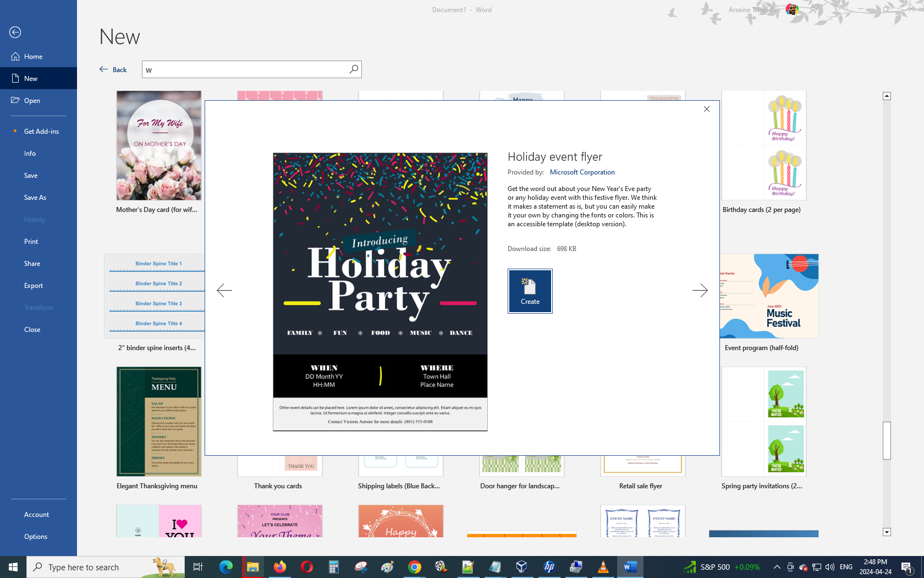Screen dimensions: 924x578
Task: Click the search magnifier icon
Action: coord(354,69)
